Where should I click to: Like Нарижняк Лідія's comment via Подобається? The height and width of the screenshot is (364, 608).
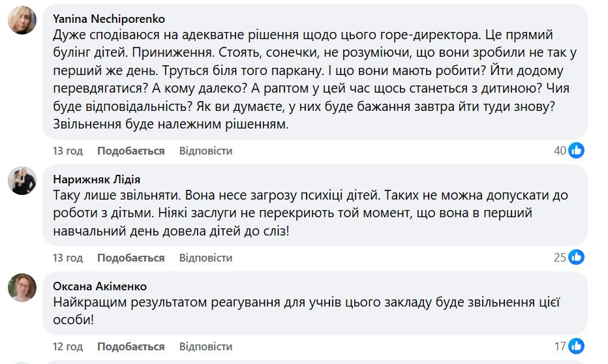pos(130,258)
